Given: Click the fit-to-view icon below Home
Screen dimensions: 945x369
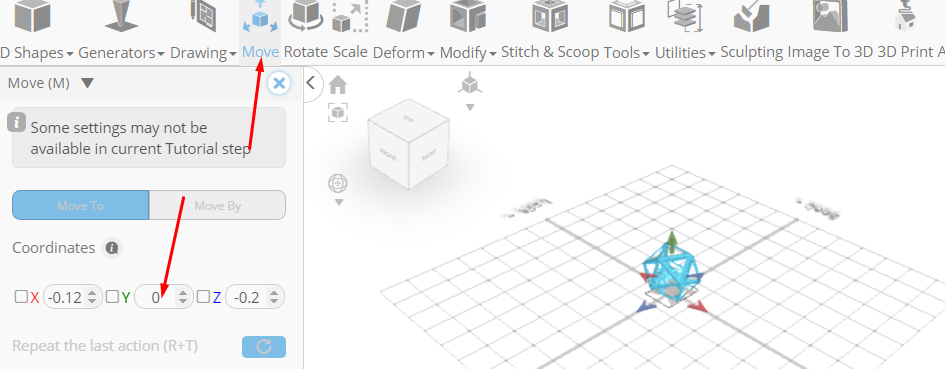Looking at the screenshot, I should (338, 112).
